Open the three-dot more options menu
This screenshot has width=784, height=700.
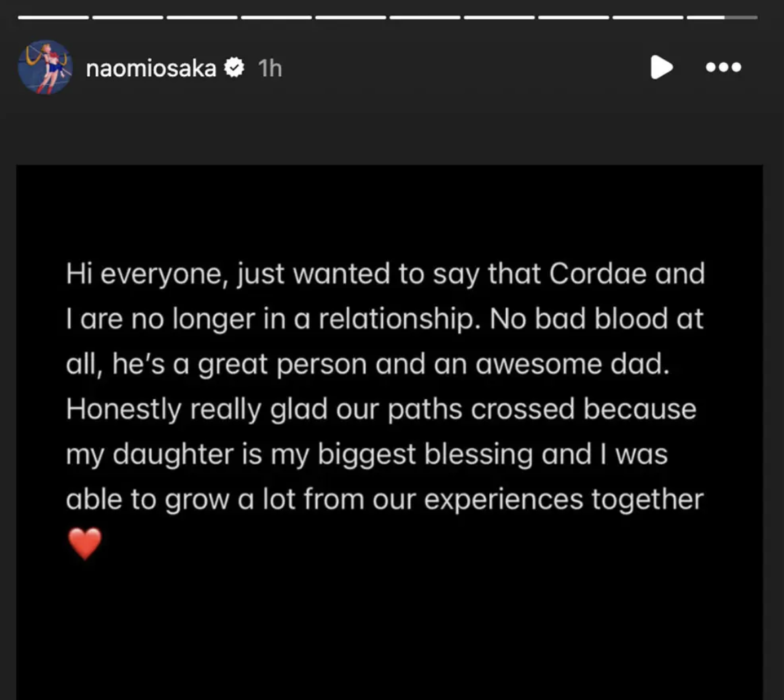pyautogui.click(x=723, y=67)
